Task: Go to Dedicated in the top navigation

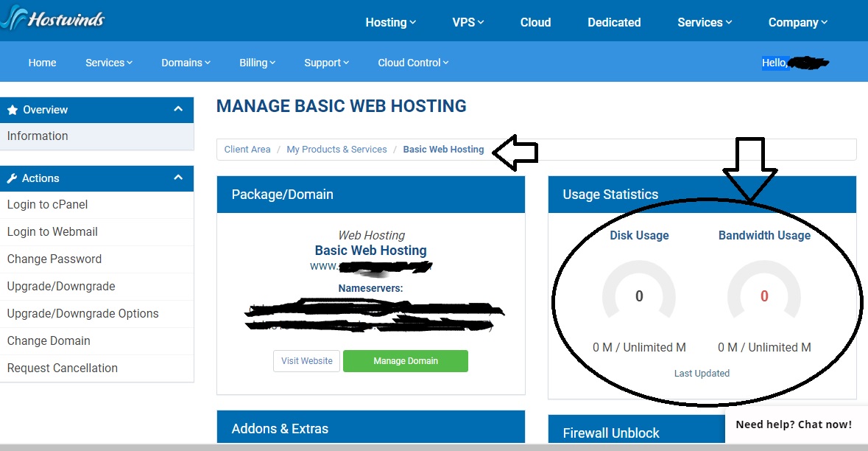Action: coord(614,22)
